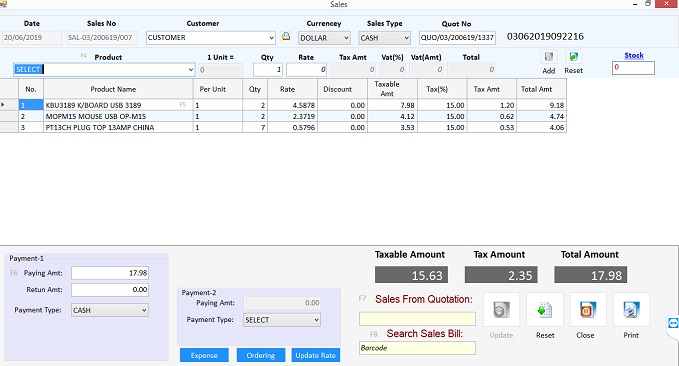Click the product Reset icon
Image resolution: width=679 pixels, height=366 pixels.
[573, 57]
